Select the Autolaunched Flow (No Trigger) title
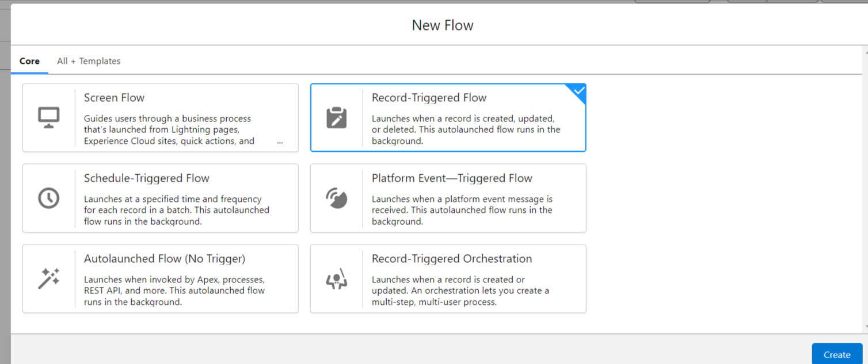The image size is (868, 364). (x=165, y=259)
